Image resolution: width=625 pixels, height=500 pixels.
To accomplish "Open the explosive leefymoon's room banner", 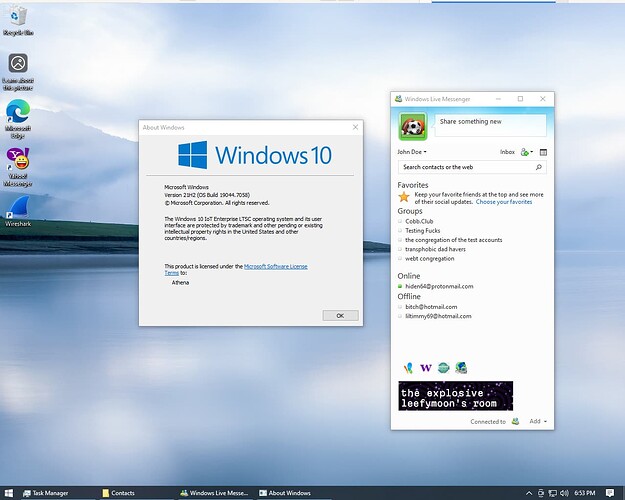I will (456, 396).
